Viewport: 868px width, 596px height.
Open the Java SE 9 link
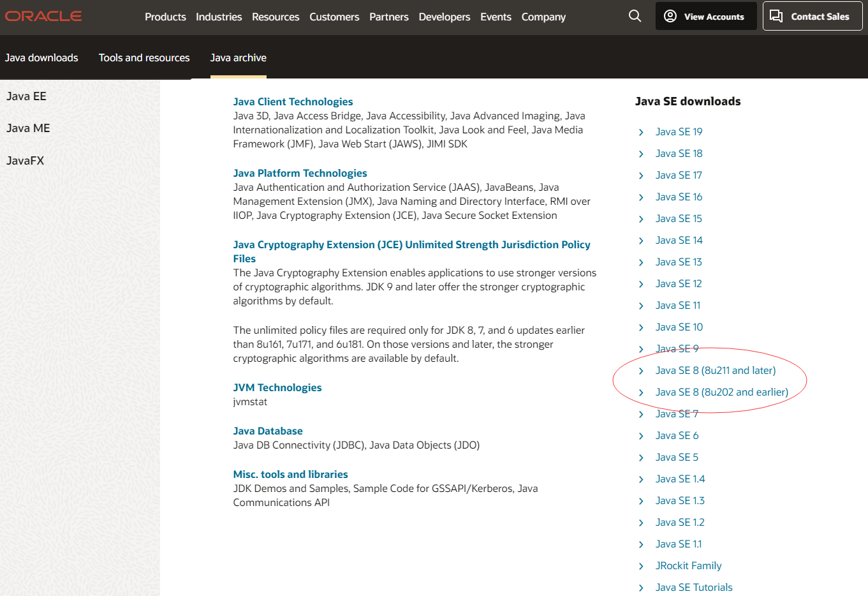tap(677, 348)
